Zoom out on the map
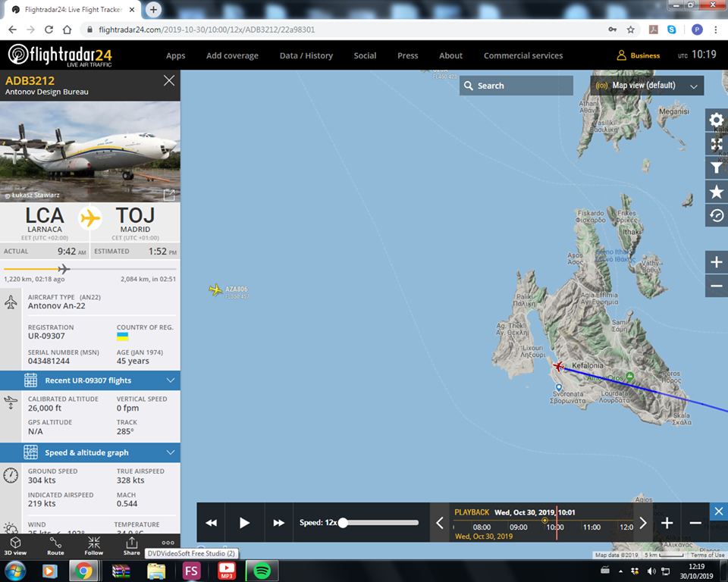 (717, 286)
